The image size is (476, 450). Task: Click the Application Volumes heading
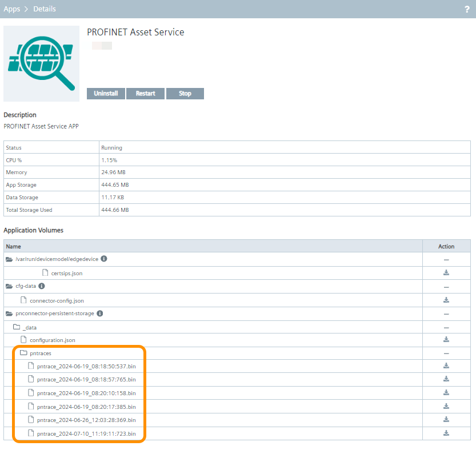tap(33, 230)
